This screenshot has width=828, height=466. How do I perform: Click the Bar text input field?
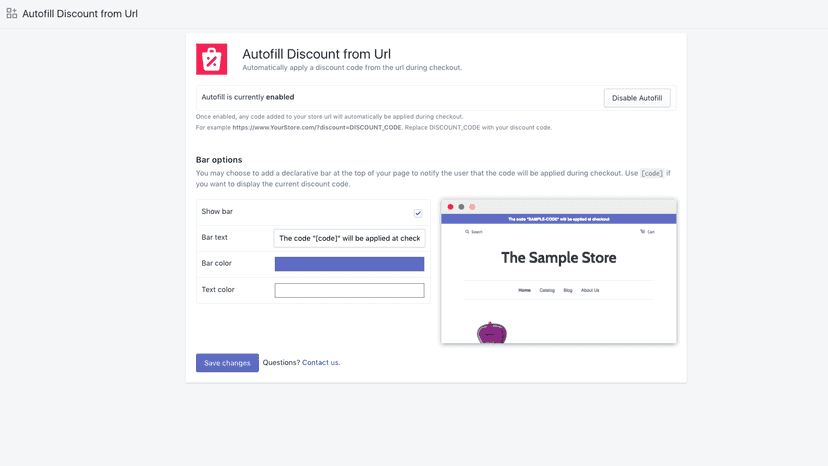(349, 238)
